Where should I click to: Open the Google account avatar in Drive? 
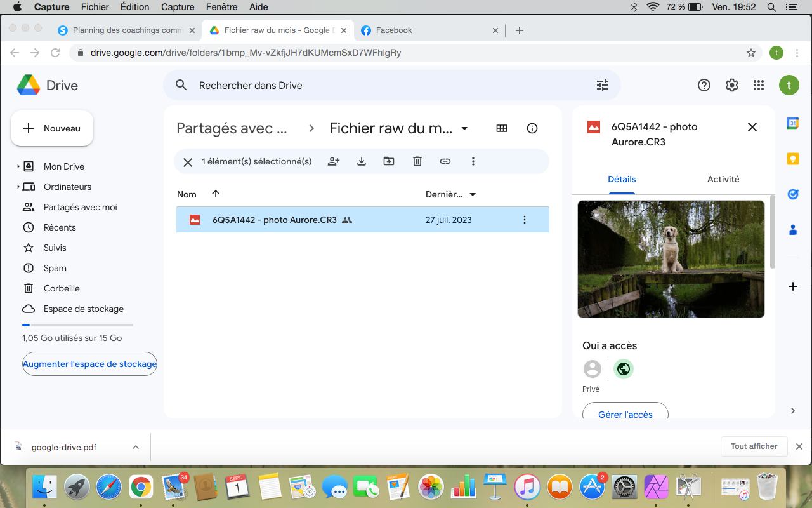[x=789, y=85]
